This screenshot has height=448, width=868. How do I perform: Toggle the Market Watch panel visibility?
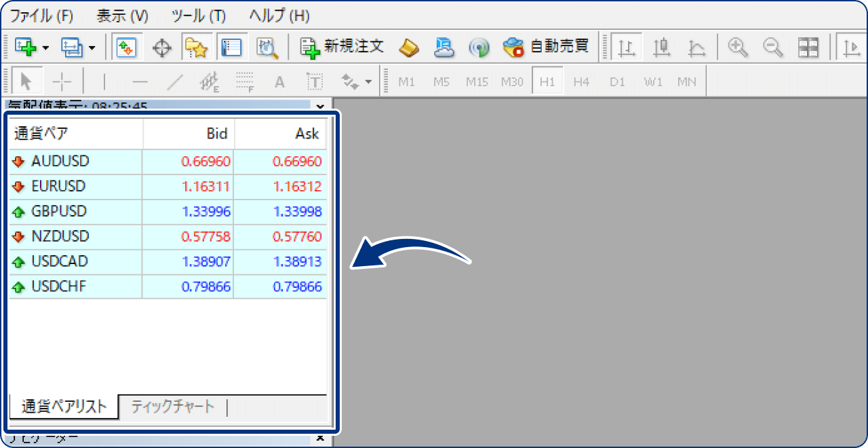126,47
